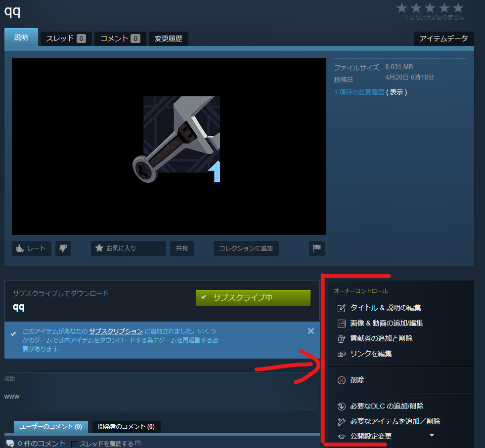Click the posted date 4月20日 6時18分
The image size is (485, 448).
(x=409, y=77)
